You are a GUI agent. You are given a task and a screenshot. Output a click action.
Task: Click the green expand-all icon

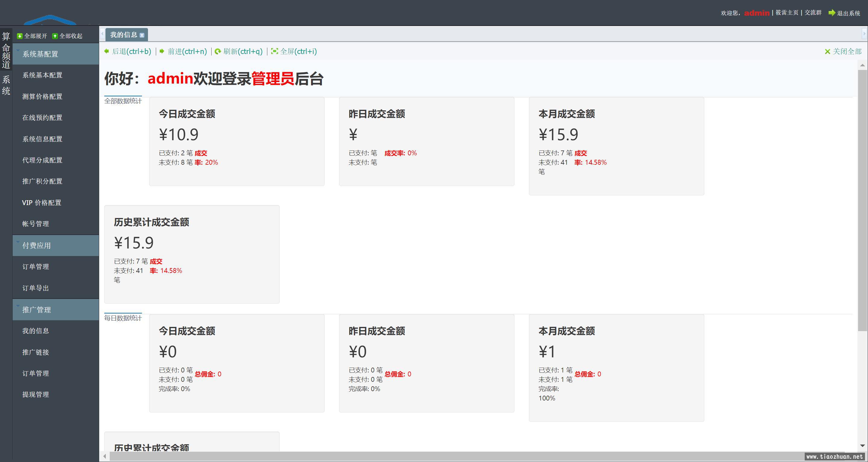(20, 36)
